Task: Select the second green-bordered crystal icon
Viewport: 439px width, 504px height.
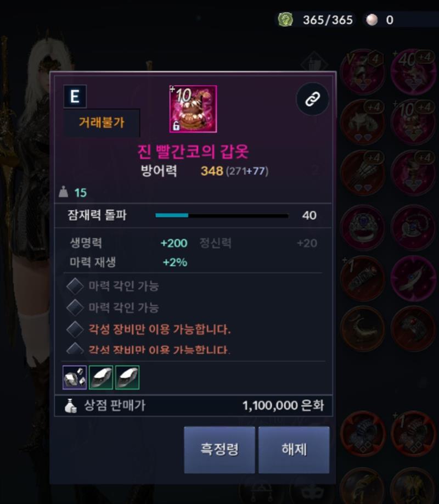Action: click(x=127, y=377)
